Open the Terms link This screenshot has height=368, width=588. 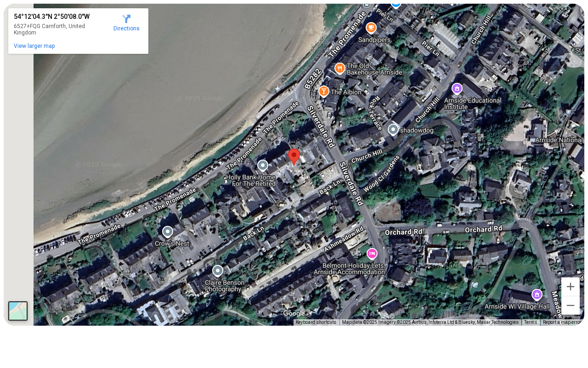pos(531,322)
